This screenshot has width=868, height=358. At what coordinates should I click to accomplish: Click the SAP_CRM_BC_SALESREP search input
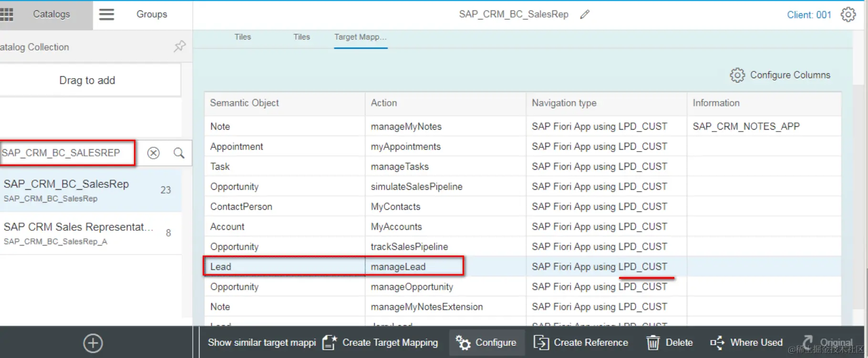(67, 153)
